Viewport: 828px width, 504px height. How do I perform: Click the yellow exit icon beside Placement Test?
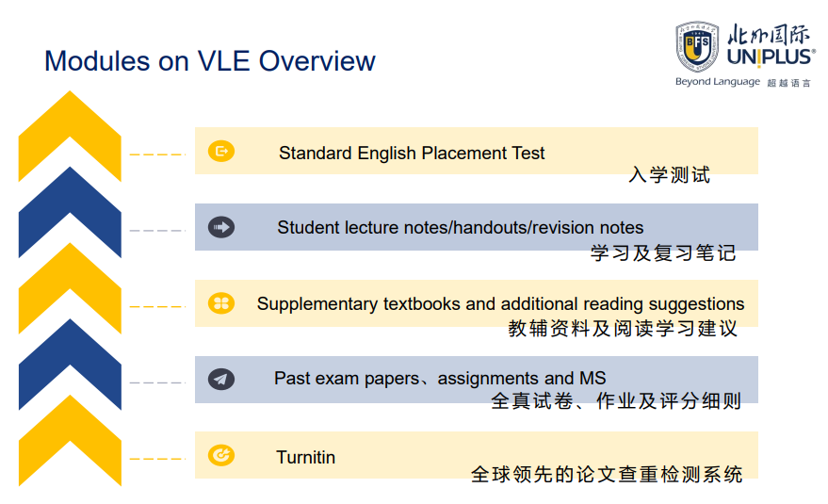click(x=221, y=152)
